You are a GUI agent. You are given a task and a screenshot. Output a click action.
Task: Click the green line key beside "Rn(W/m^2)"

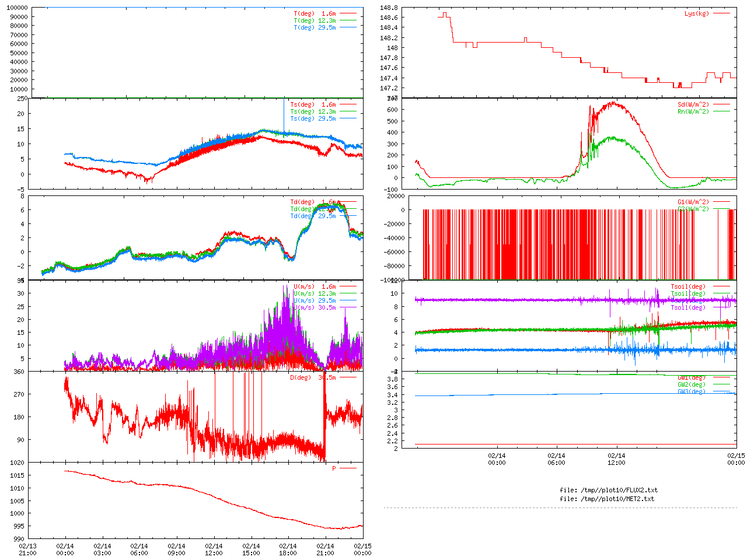pyautogui.click(x=721, y=111)
